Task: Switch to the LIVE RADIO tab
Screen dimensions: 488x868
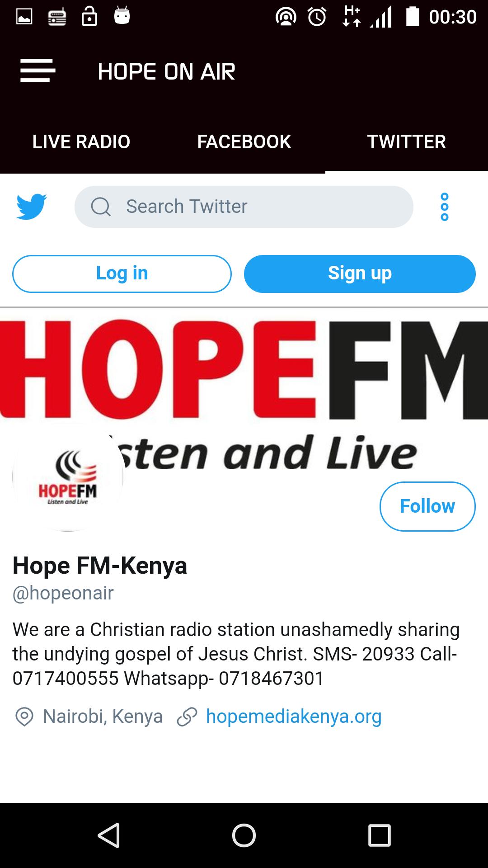Action: tap(81, 142)
